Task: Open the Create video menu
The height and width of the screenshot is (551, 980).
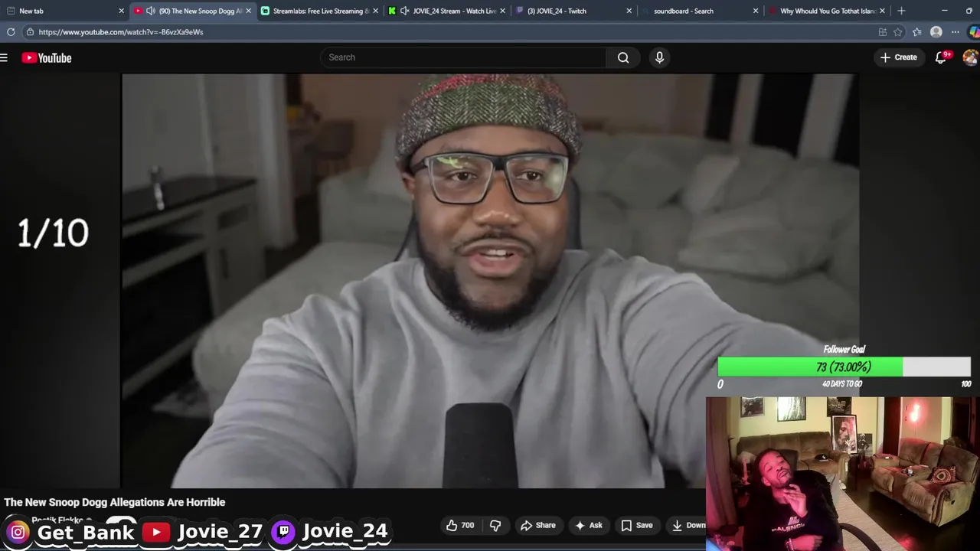Action: [899, 57]
